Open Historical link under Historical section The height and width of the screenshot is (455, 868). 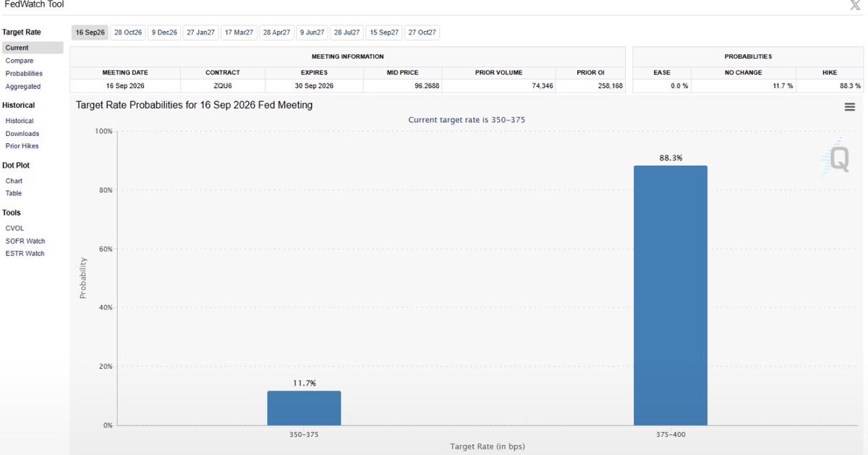coord(20,121)
